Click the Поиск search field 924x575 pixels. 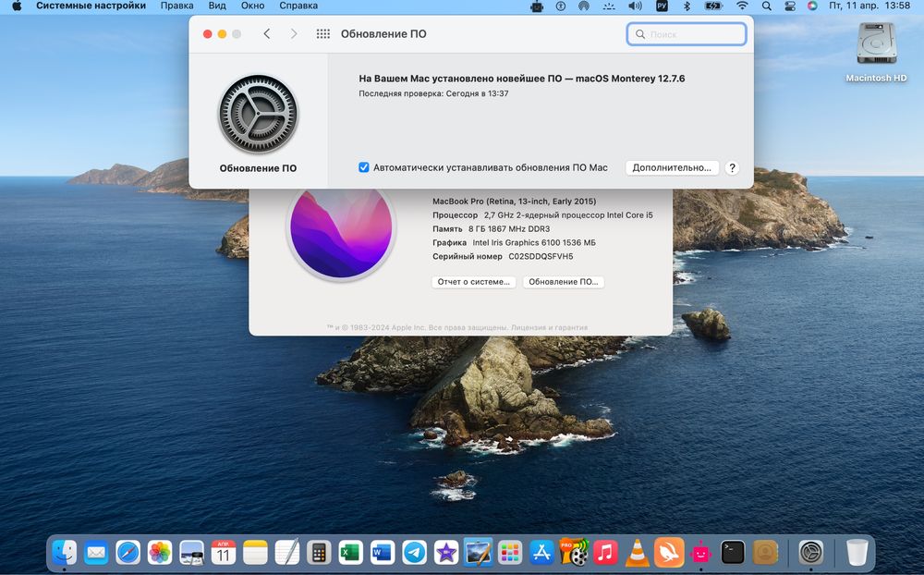[x=687, y=34]
